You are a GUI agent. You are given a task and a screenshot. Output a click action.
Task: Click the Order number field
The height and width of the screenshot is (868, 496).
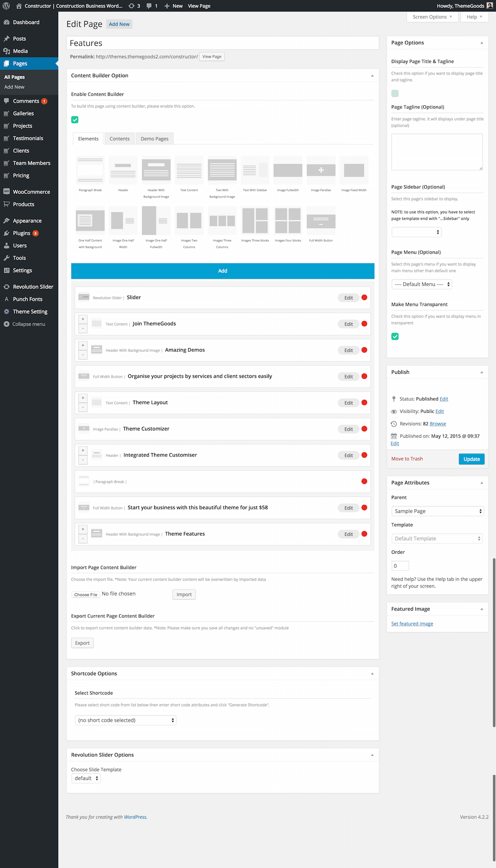click(x=400, y=566)
